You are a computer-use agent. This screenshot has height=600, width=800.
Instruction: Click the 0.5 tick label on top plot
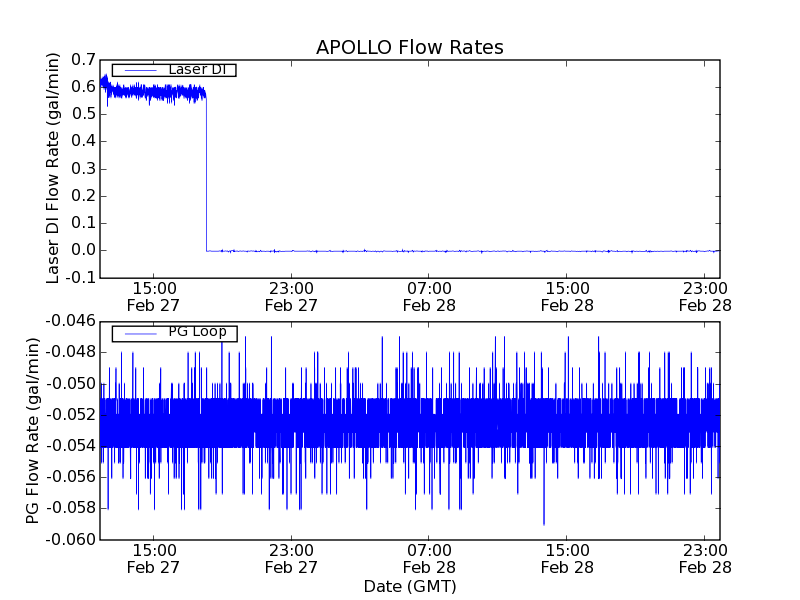pos(84,114)
